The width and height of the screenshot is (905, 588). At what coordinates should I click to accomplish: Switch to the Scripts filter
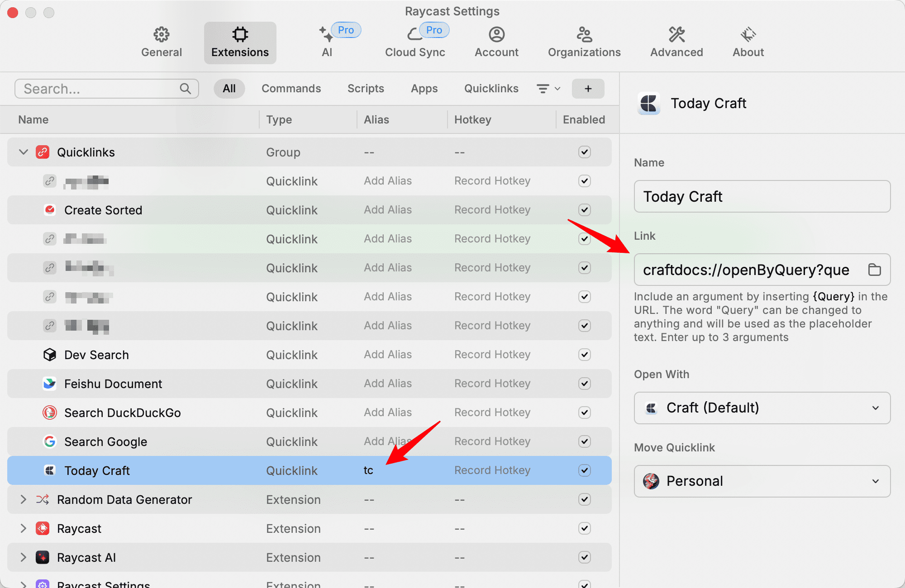366,89
